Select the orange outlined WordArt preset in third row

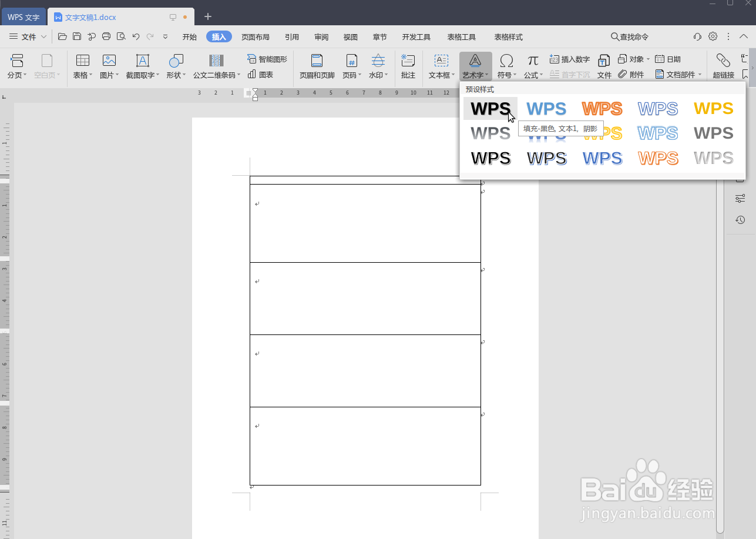click(658, 158)
